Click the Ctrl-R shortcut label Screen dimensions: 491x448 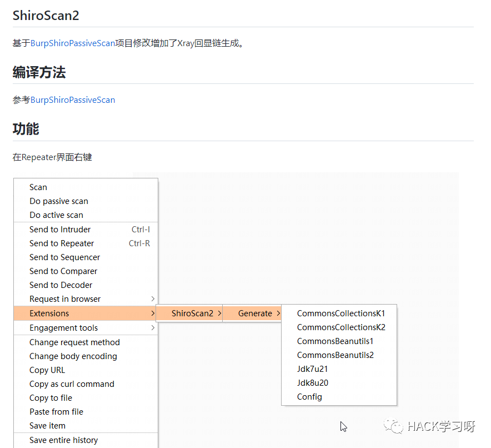(139, 243)
